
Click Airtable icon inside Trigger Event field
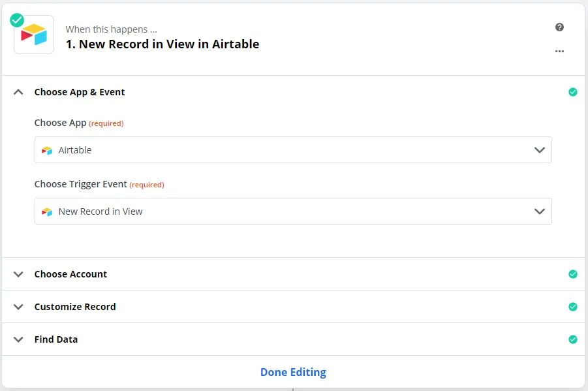click(47, 211)
